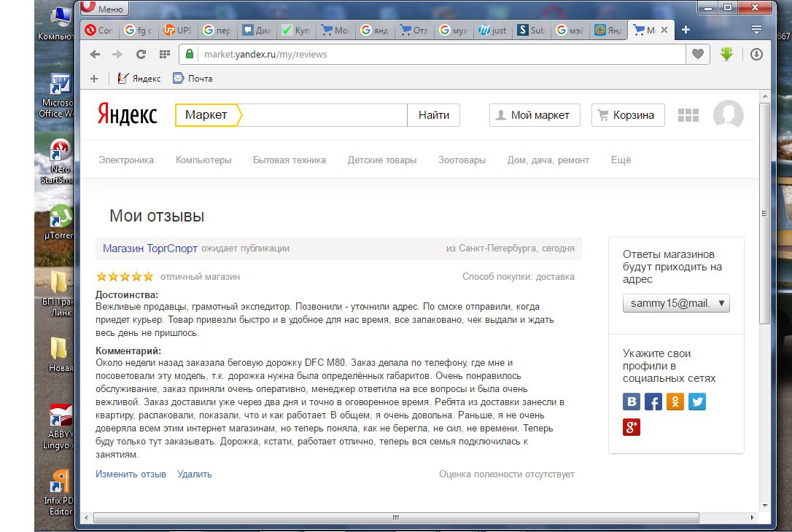
Task: Go back with the browser back arrow
Action: 95,54
